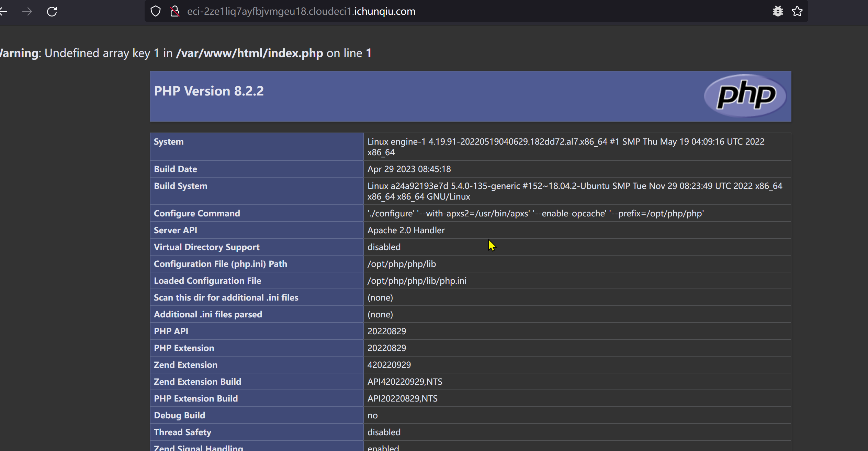Click the PHP Version 8.2.2 heading

(x=209, y=91)
